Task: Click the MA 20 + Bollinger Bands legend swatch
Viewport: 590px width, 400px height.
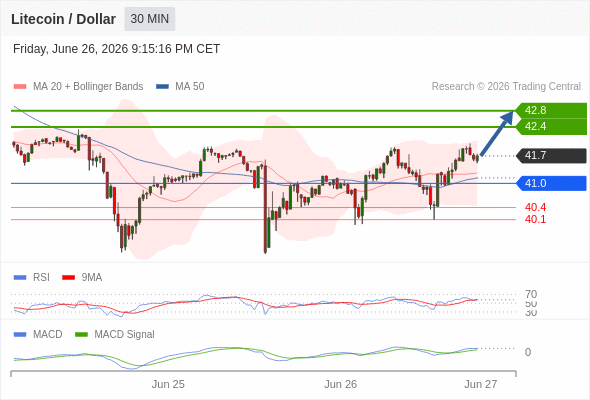Action: [20, 87]
